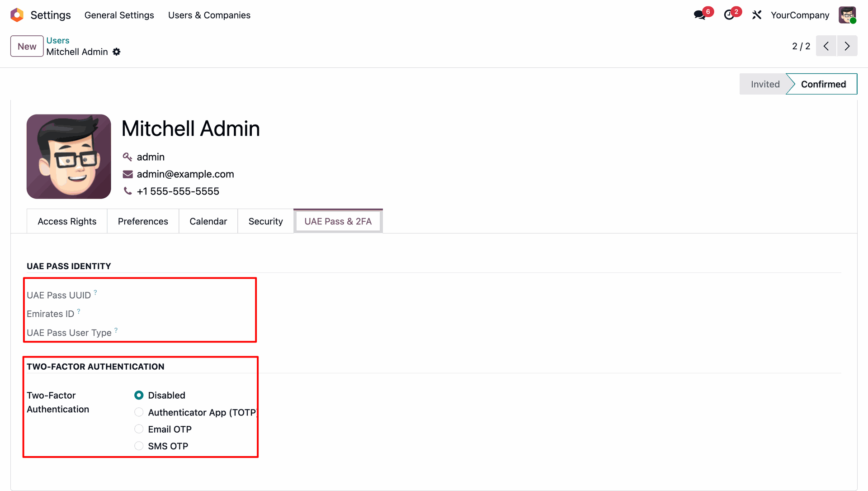Switch to the Access Rights tab

point(67,221)
